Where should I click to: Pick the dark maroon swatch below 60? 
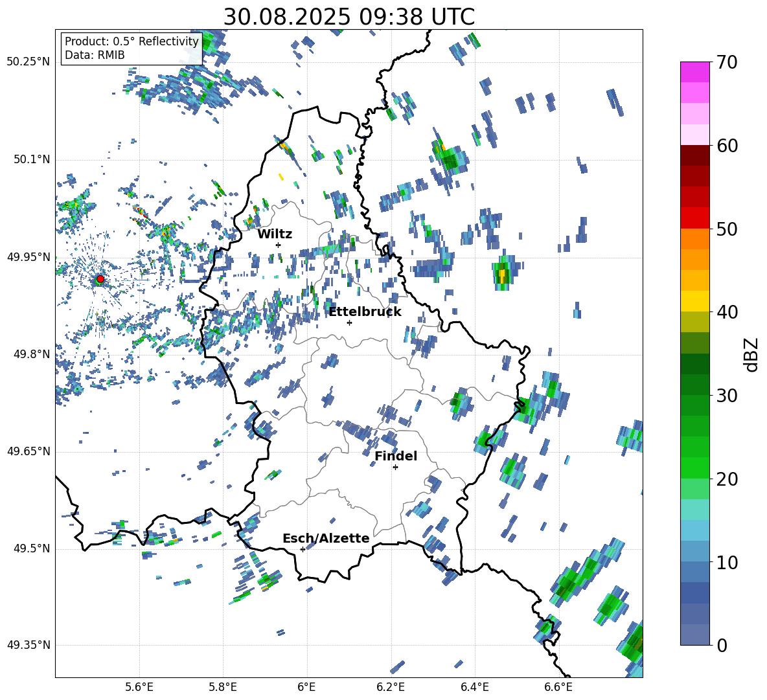click(694, 155)
